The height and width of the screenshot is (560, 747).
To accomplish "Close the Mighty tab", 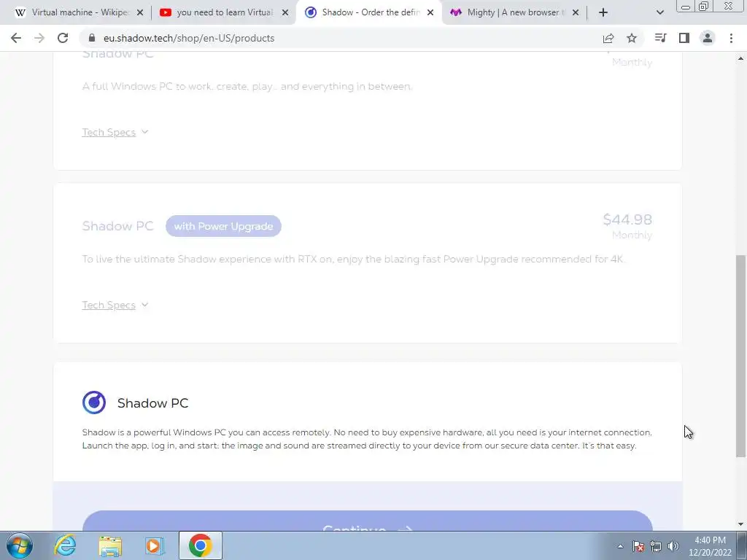I will tap(576, 12).
